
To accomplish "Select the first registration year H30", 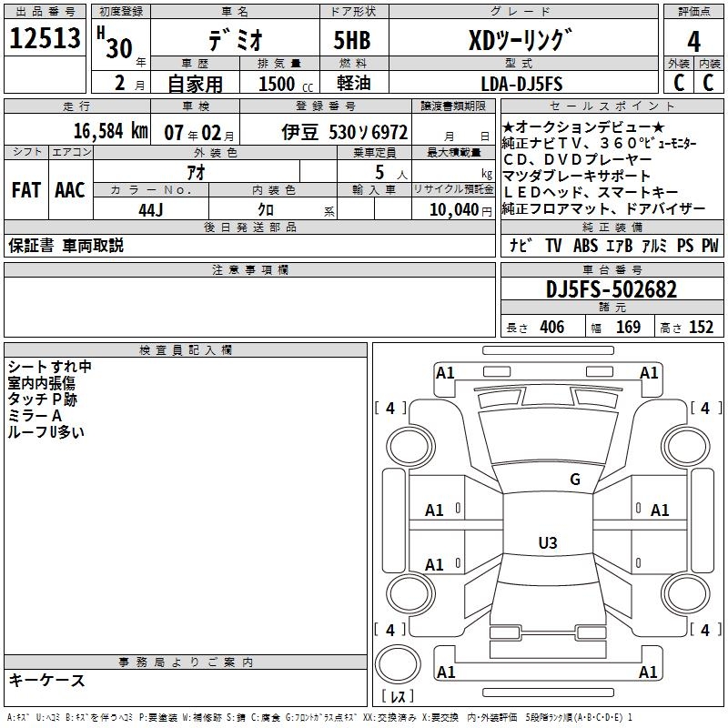I will click(115, 43).
